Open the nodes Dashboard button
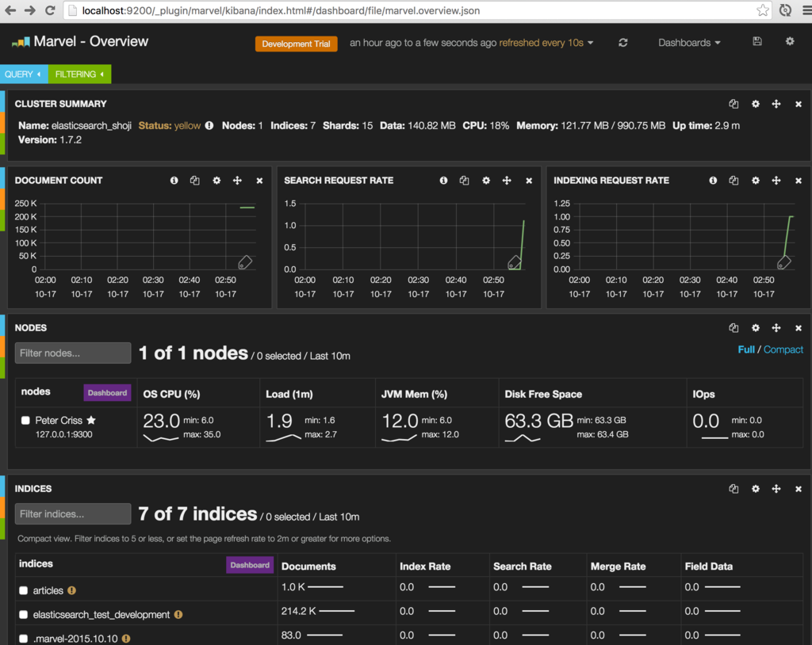The height and width of the screenshot is (645, 812). click(107, 393)
